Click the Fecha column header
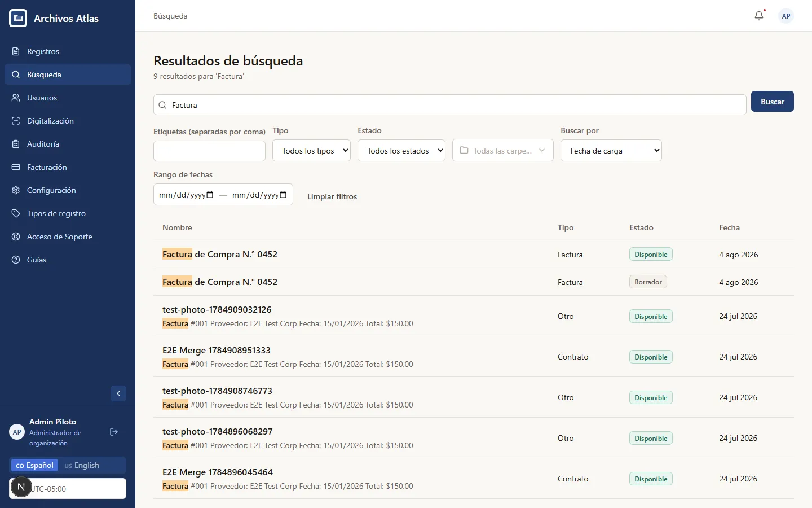 (729, 227)
